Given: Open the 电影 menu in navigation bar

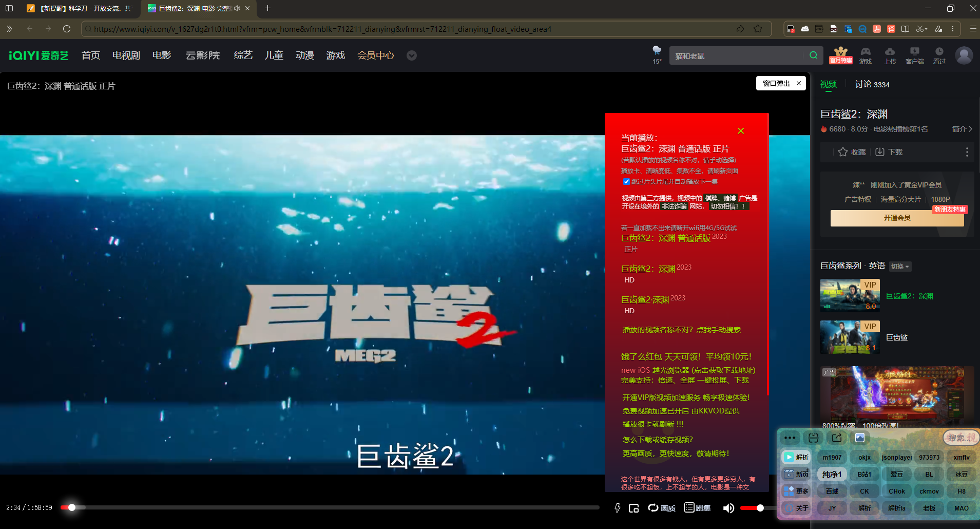Looking at the screenshot, I should point(161,55).
